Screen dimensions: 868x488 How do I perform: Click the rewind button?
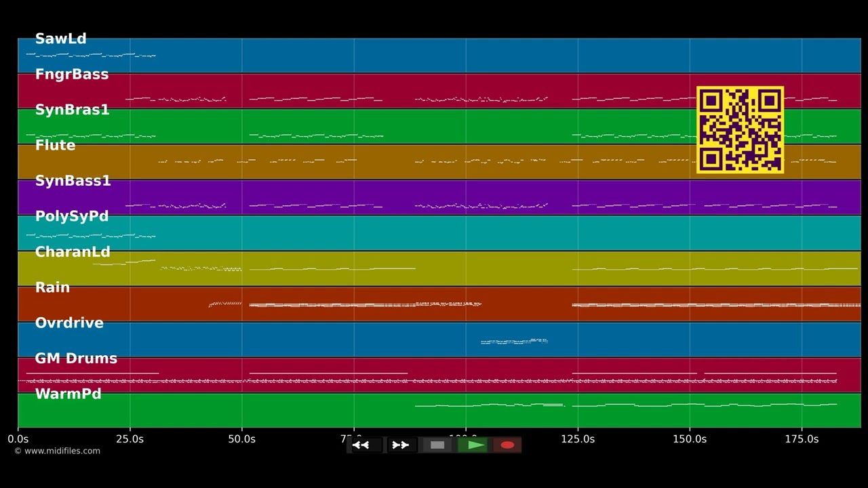click(x=366, y=445)
